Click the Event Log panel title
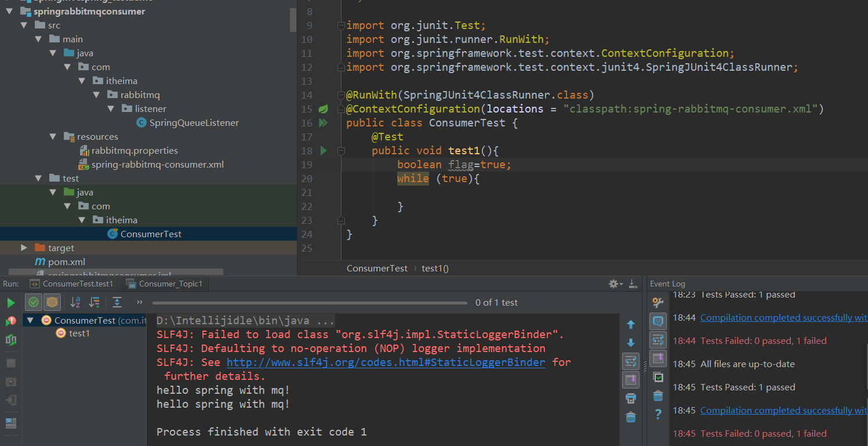Viewport: 868px width, 446px height. pos(667,284)
